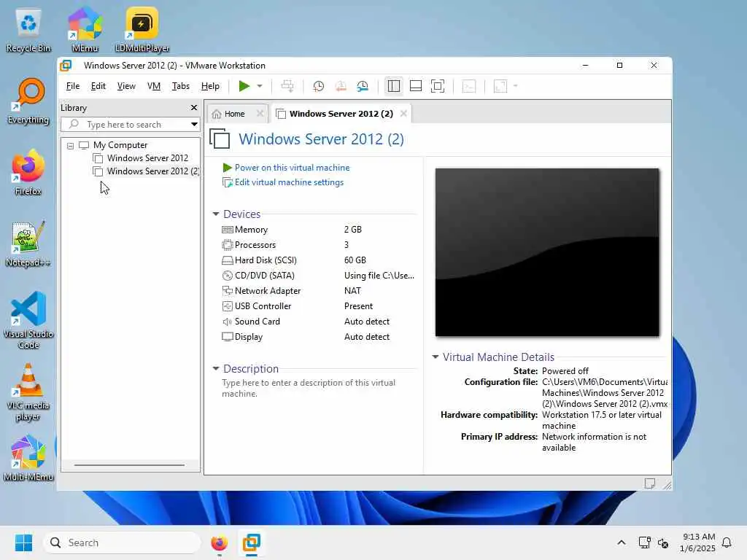Open the File menu
This screenshot has height=560, width=747.
(x=72, y=86)
